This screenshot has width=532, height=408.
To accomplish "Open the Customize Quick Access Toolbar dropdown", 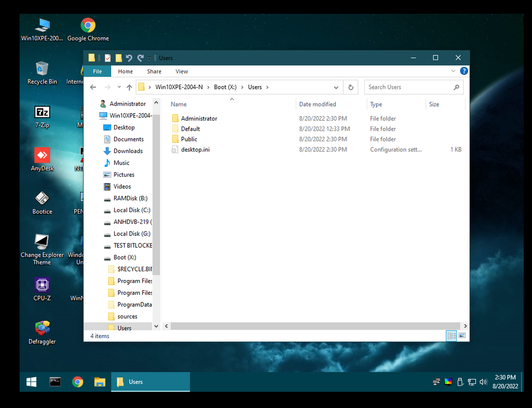I will click(149, 59).
